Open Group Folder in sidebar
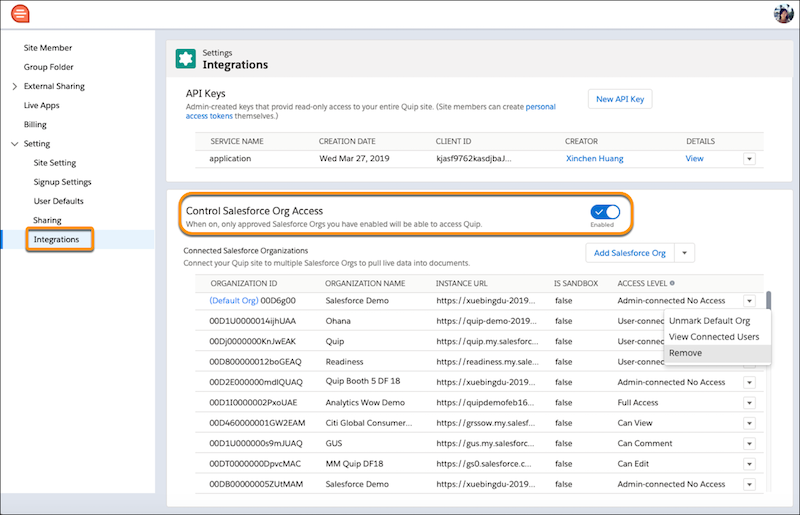The height and width of the screenshot is (515, 800). pos(48,67)
